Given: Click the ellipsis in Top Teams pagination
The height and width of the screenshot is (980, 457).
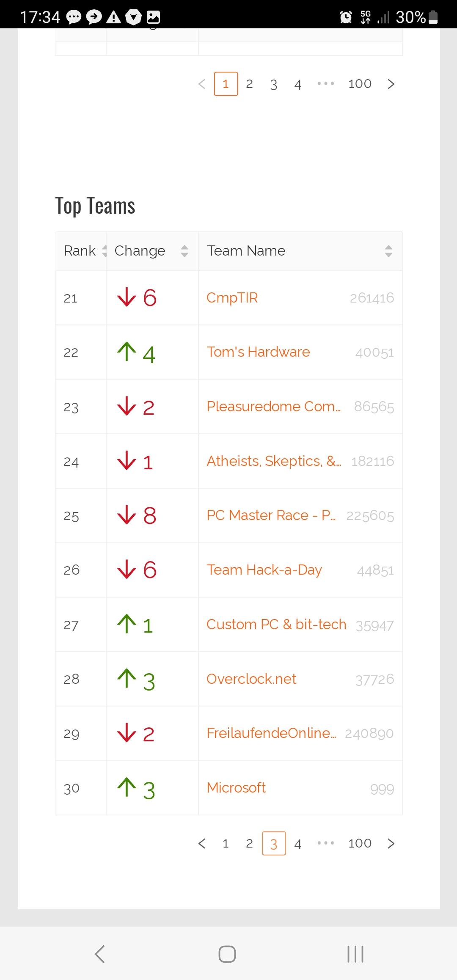Looking at the screenshot, I should pos(326,843).
